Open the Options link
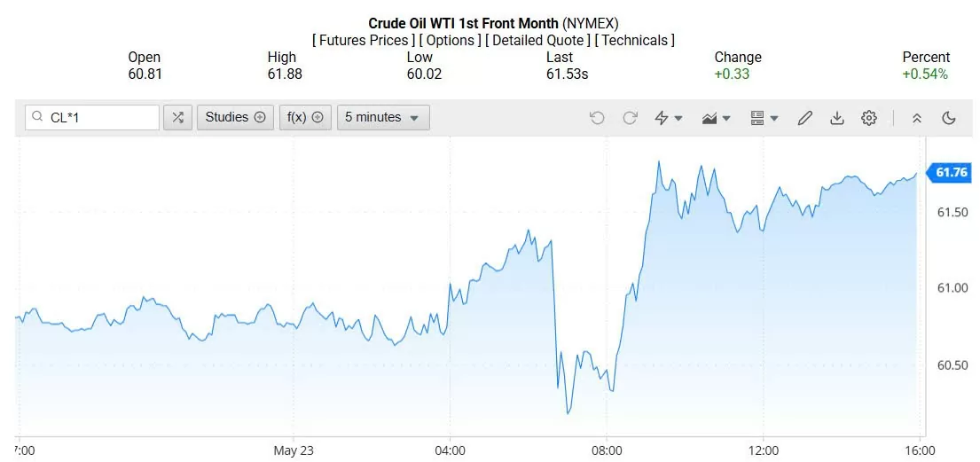980x462 pixels. (450, 41)
